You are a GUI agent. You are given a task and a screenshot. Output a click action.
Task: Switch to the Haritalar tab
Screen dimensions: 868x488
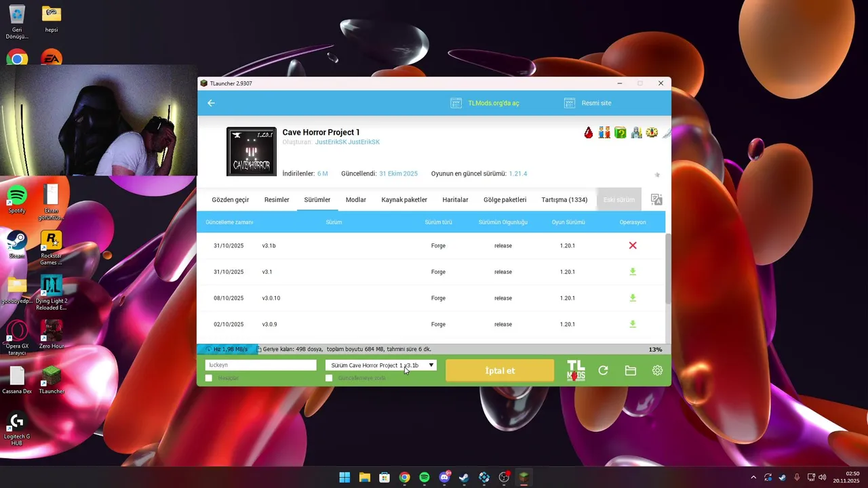(455, 200)
